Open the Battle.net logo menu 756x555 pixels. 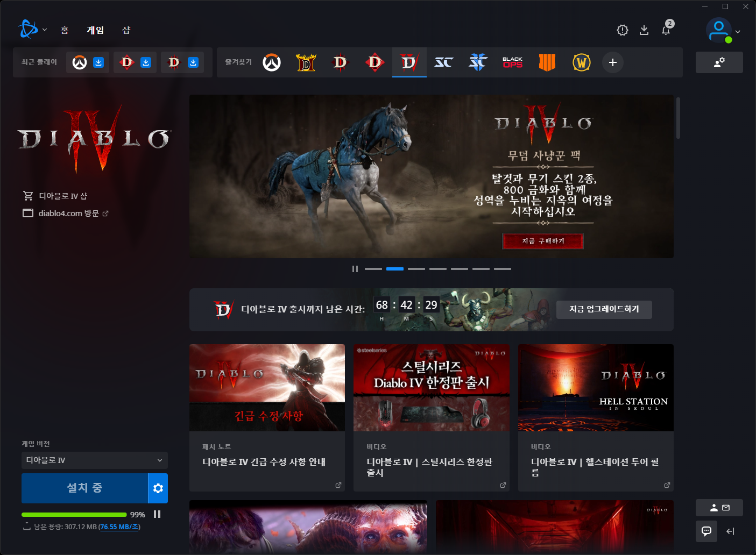pyautogui.click(x=28, y=30)
